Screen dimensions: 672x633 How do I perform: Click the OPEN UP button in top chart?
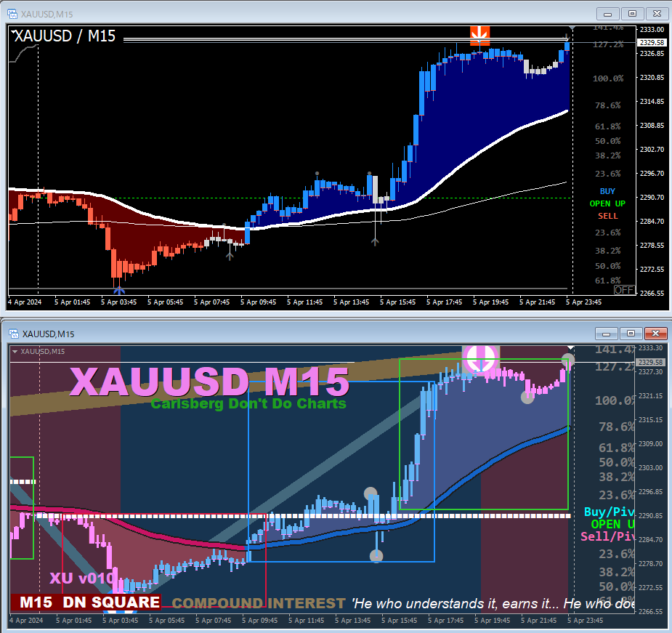pyautogui.click(x=607, y=203)
